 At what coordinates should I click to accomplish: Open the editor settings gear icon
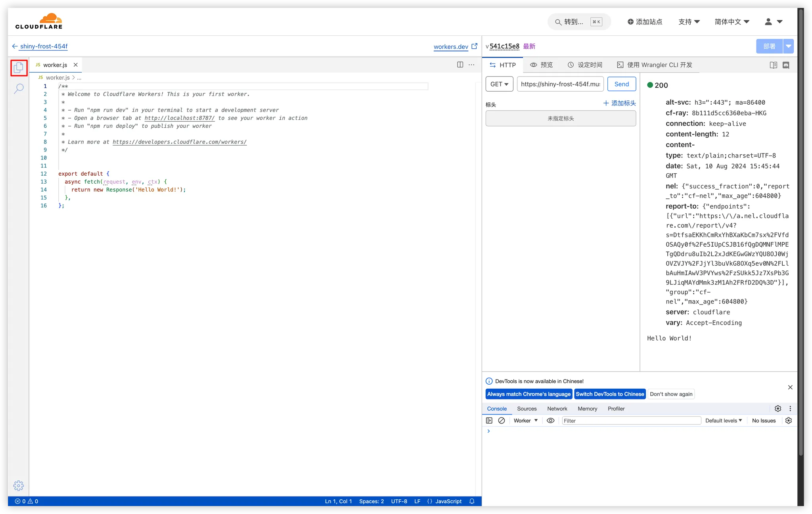pos(19,485)
